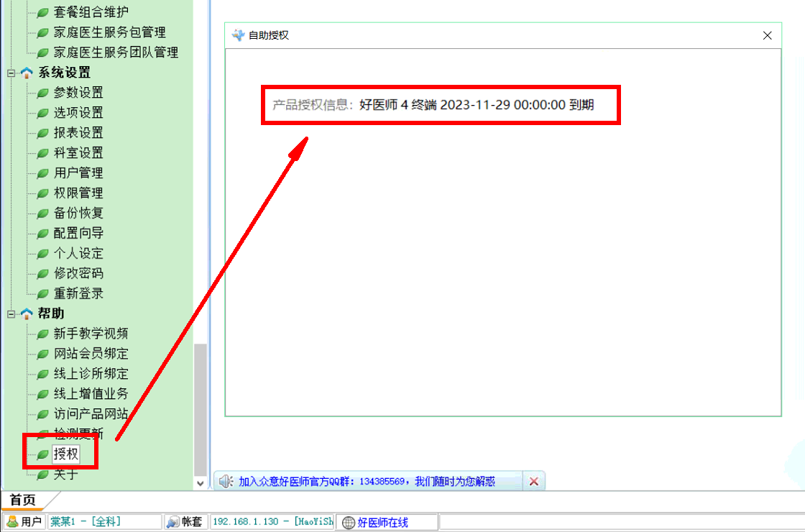Image resolution: width=805 pixels, height=532 pixels.
Task: Open 修改密码
Action: pyautogui.click(x=78, y=273)
